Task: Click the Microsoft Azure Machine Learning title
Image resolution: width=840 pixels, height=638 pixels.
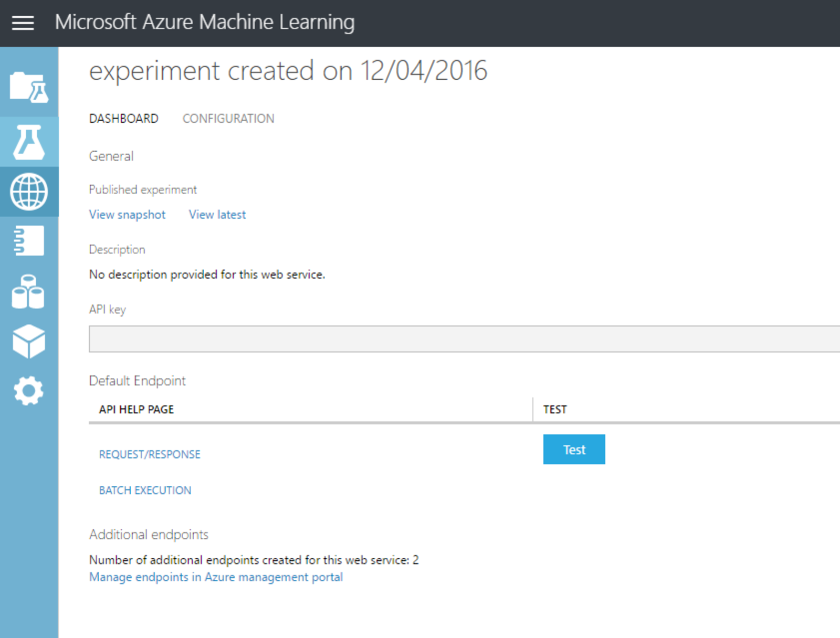Action: pos(205,22)
